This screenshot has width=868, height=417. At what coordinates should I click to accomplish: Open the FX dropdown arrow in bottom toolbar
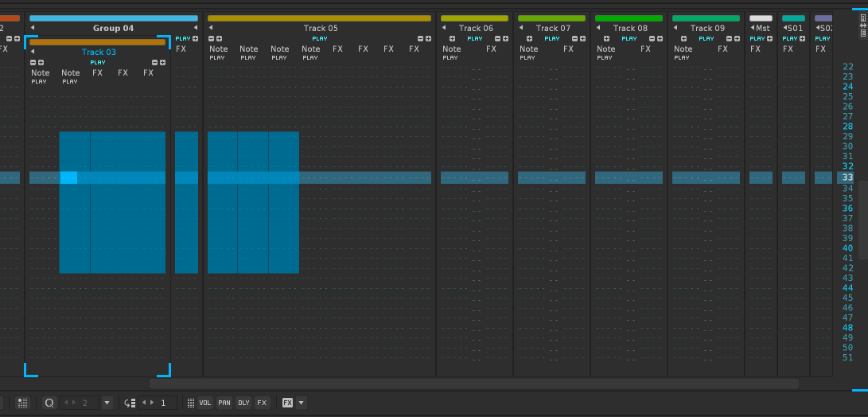click(x=301, y=403)
